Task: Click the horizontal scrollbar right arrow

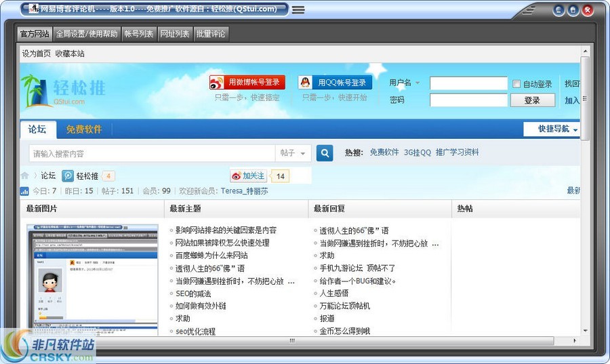Action: tap(575, 341)
